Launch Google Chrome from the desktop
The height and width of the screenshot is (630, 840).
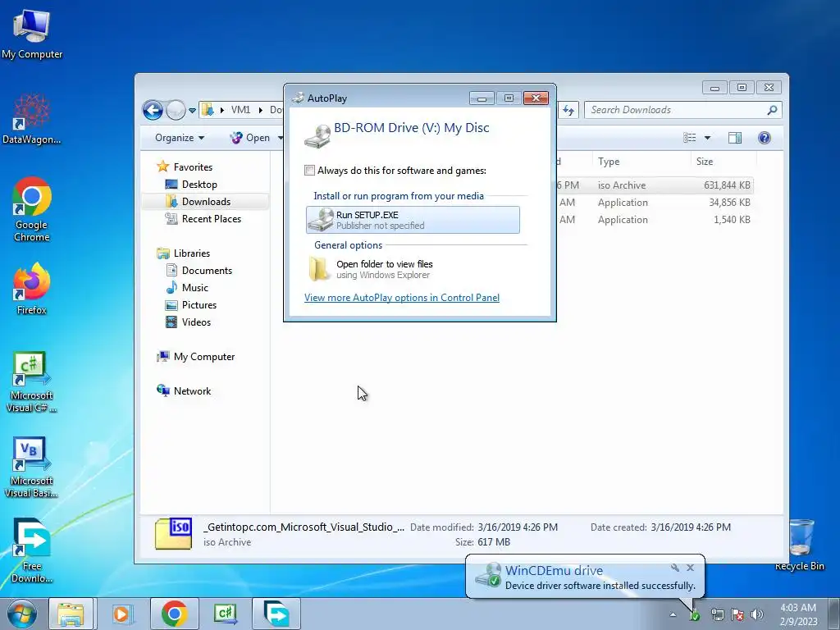[32, 209]
